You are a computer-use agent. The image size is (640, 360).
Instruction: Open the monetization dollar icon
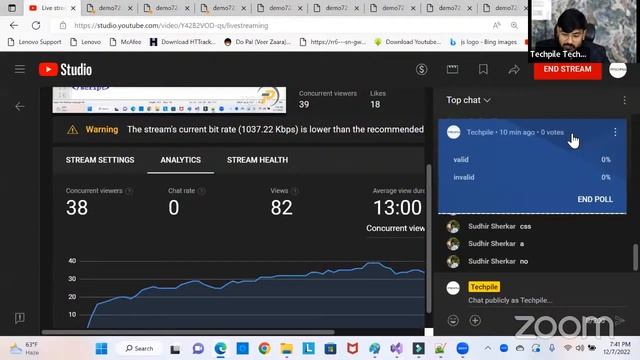(421, 69)
